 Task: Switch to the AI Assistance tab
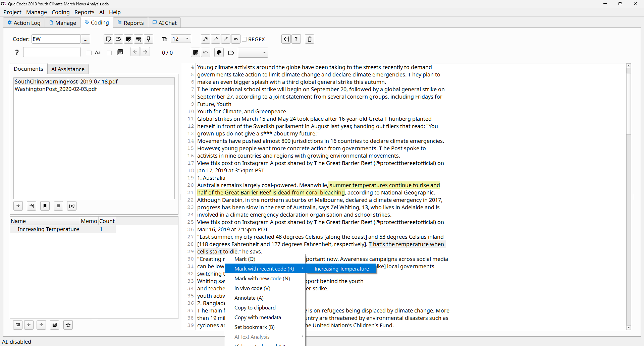pos(68,69)
